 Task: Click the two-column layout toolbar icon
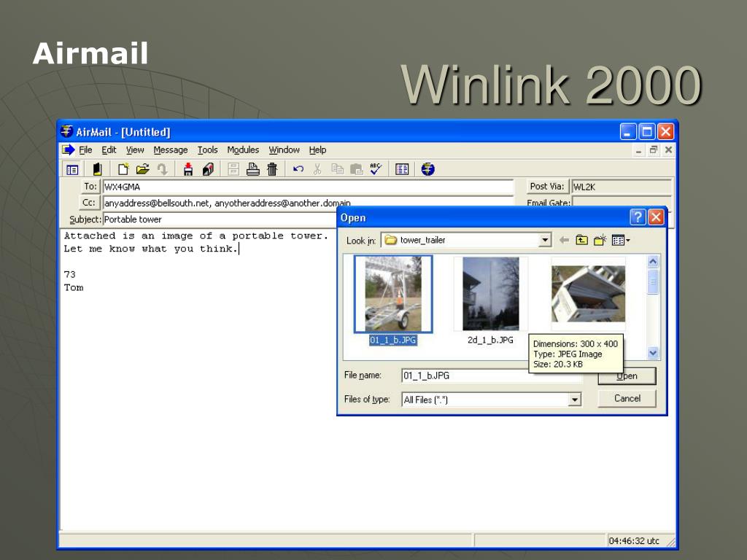pos(402,169)
